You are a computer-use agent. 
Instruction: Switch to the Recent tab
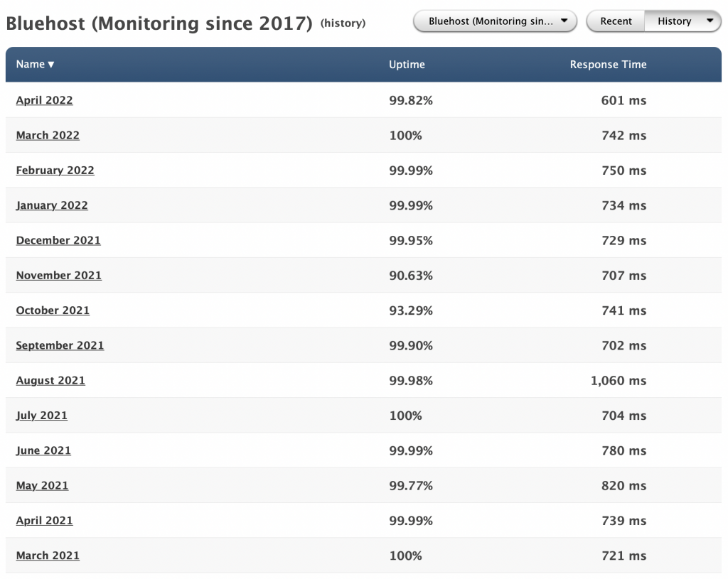[x=616, y=21]
